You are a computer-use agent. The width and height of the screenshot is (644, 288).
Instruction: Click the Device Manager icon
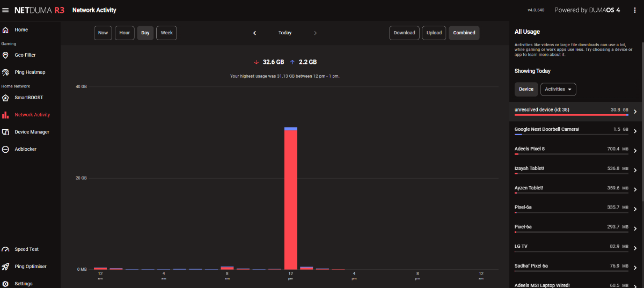point(5,132)
